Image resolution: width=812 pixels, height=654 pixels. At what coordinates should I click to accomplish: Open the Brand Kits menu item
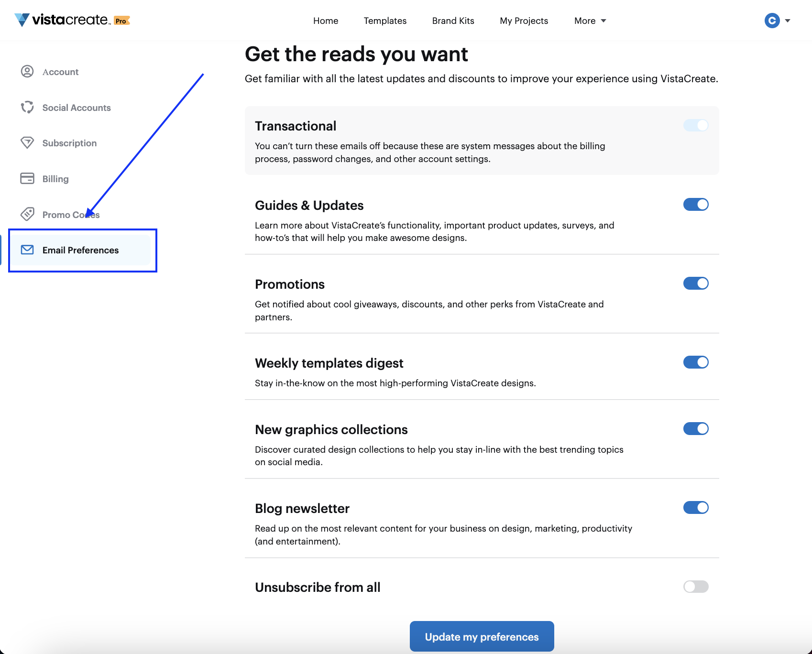[453, 21]
